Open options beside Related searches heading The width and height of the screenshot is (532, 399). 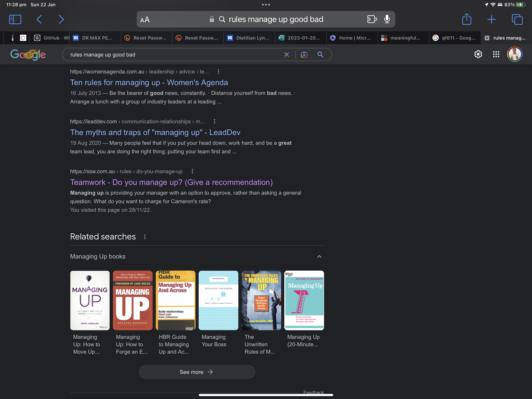coord(145,237)
